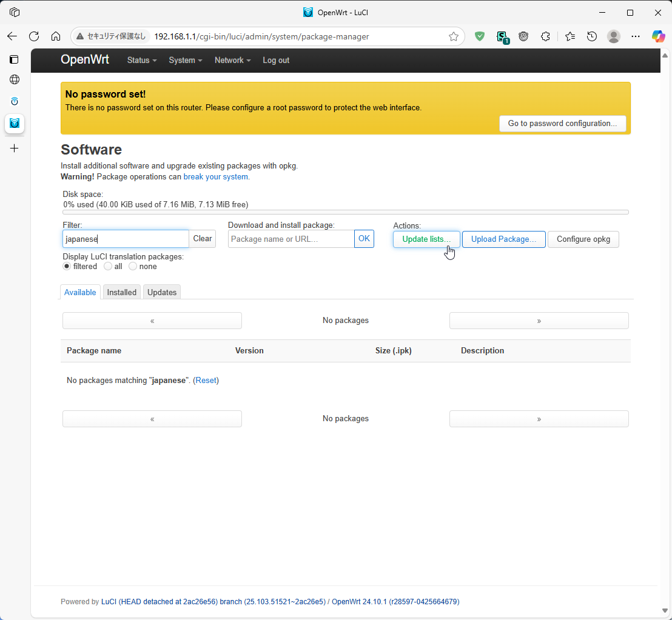The image size is (672, 620).
Task: Open the browser Settings and more menu
Action: pos(636,36)
